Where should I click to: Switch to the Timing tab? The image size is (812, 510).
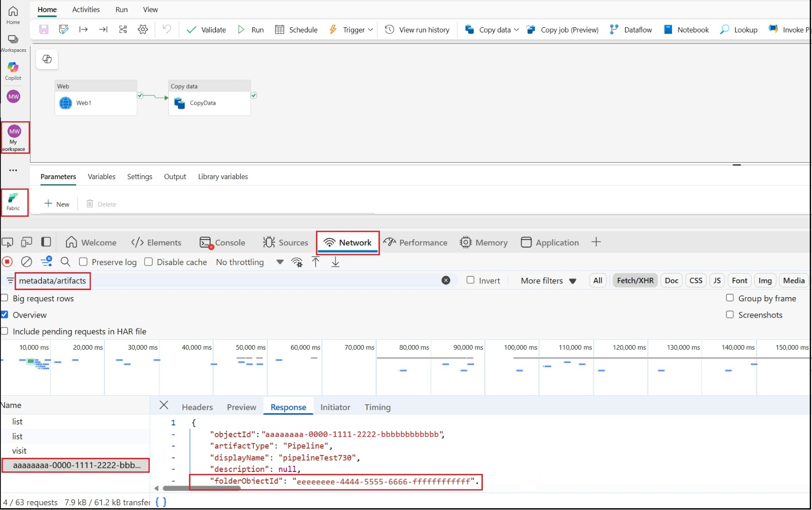tap(378, 407)
